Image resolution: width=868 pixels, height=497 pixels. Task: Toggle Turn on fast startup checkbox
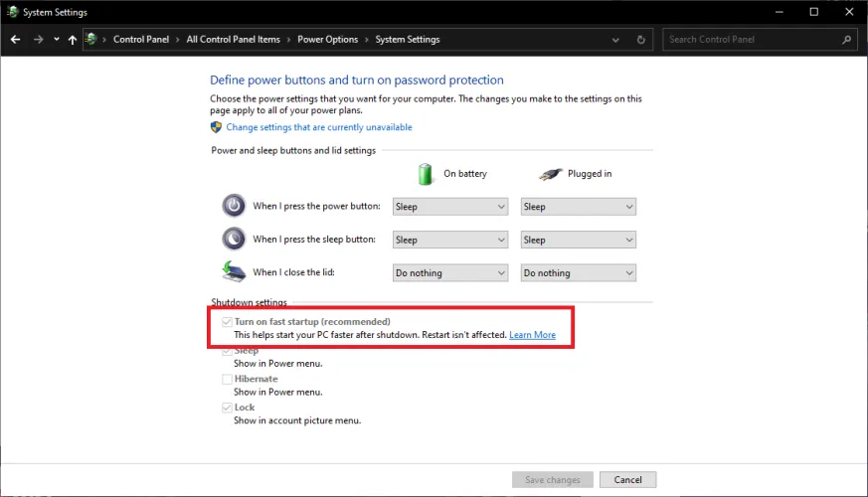pos(227,322)
